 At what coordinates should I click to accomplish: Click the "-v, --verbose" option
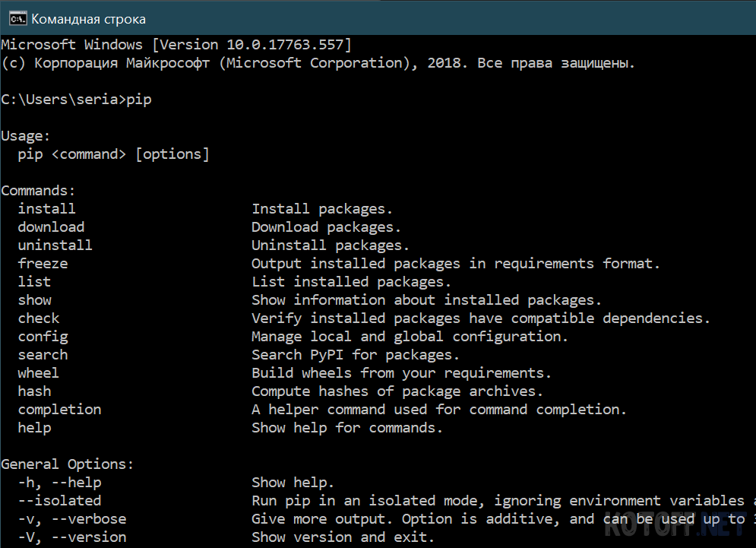tap(71, 519)
